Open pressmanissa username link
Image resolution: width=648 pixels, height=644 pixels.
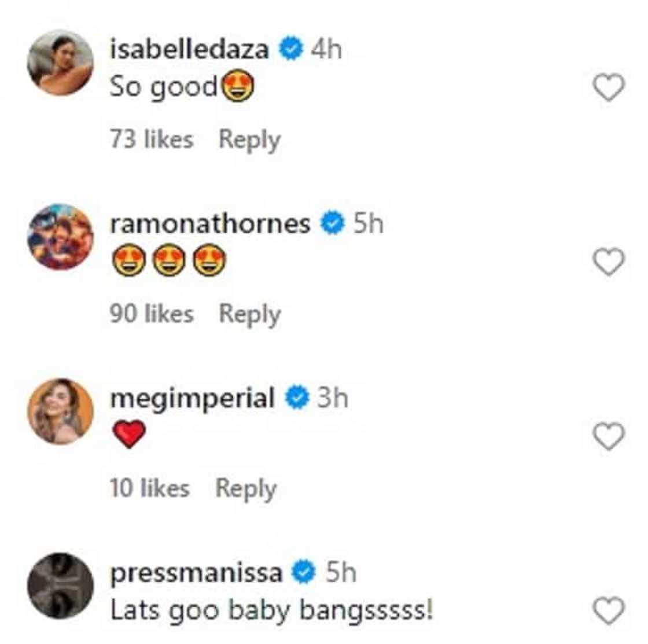tap(196, 573)
